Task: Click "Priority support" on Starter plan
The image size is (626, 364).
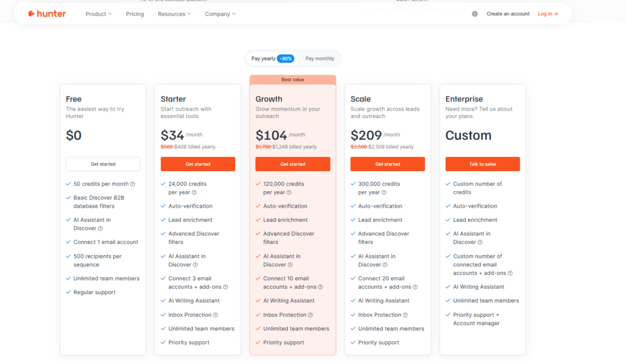Action: click(x=189, y=343)
